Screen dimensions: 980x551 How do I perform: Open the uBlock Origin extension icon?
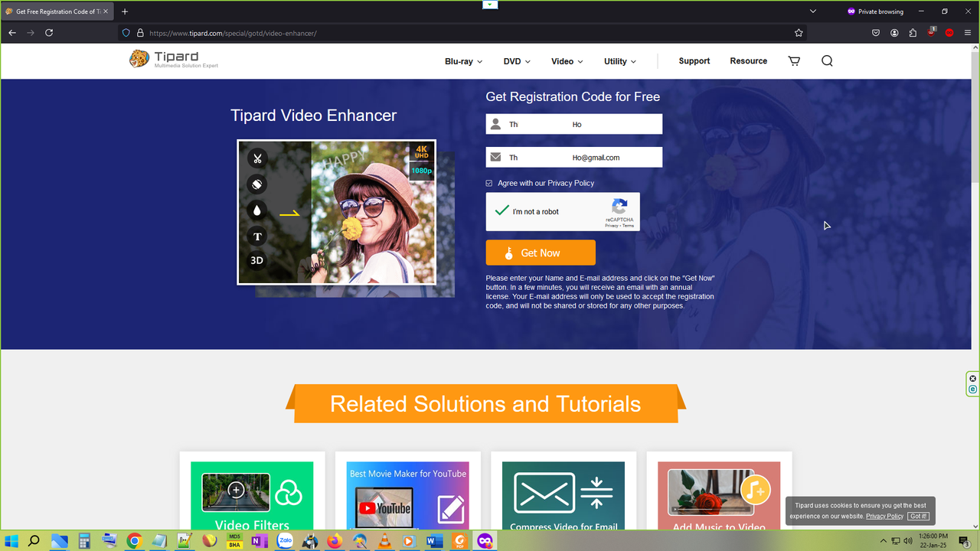click(x=931, y=33)
